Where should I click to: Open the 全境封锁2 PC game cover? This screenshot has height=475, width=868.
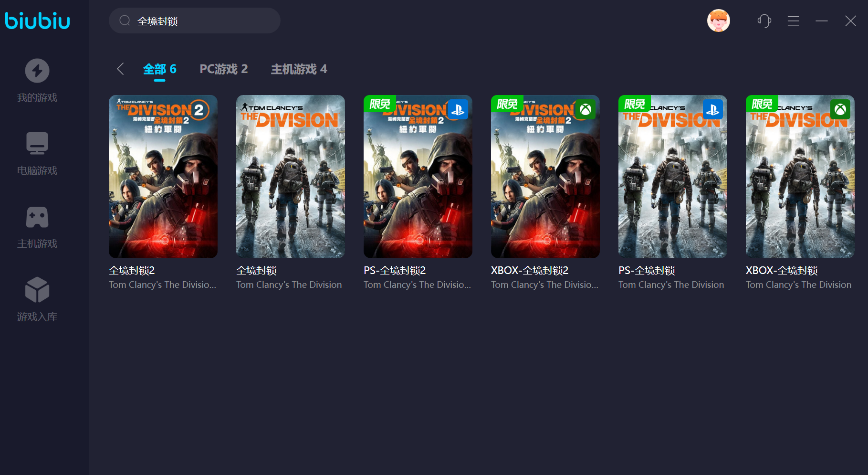[x=163, y=177]
